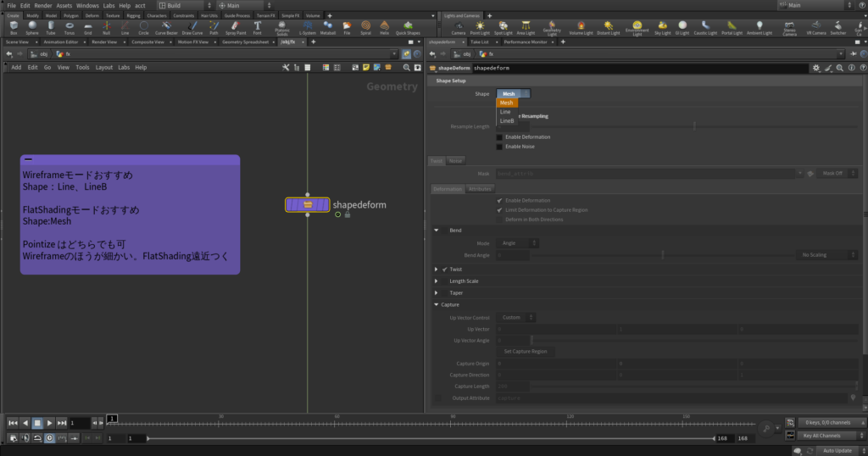Click the shapedeform node in network

[308, 205]
